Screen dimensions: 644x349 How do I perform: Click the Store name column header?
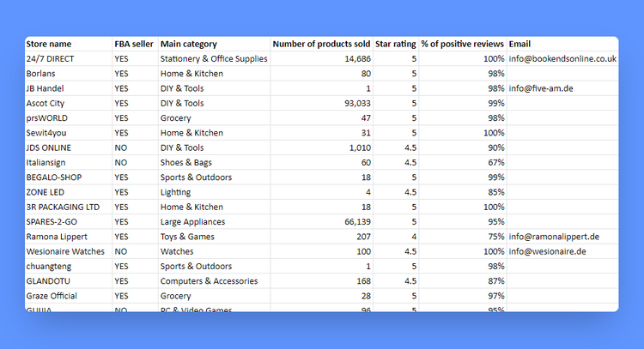click(49, 44)
